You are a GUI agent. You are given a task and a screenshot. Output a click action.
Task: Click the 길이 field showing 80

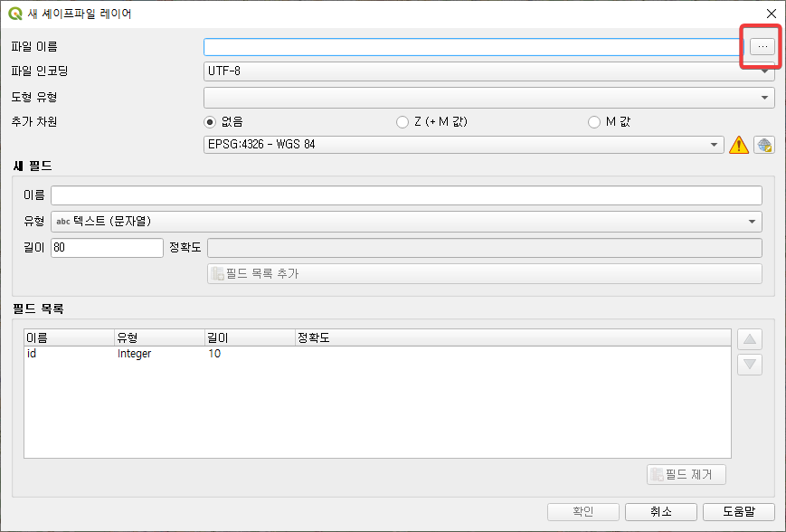pos(107,248)
